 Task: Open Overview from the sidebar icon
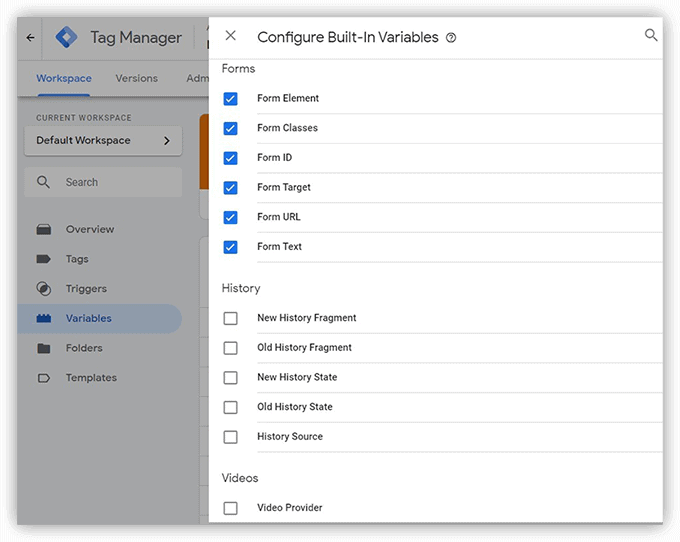coord(44,229)
